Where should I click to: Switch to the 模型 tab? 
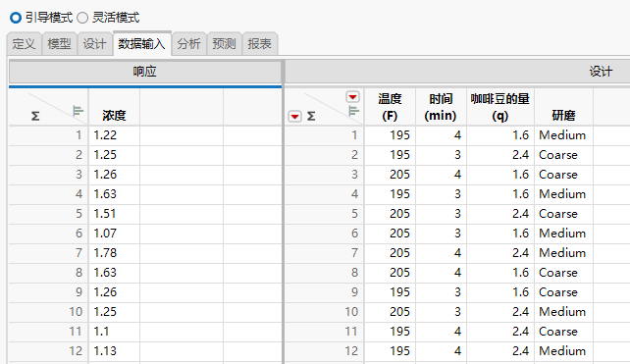pos(60,44)
